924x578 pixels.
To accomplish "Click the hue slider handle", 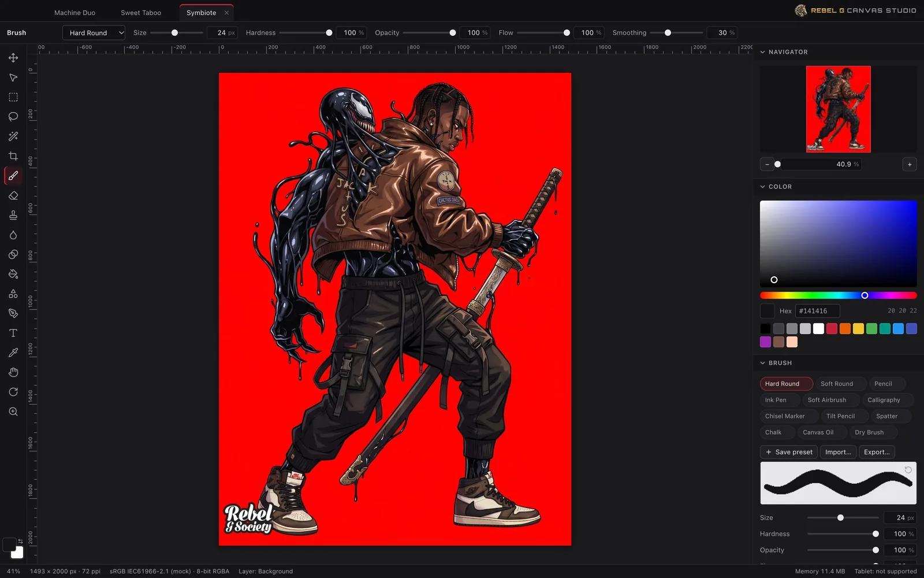I will coord(865,295).
